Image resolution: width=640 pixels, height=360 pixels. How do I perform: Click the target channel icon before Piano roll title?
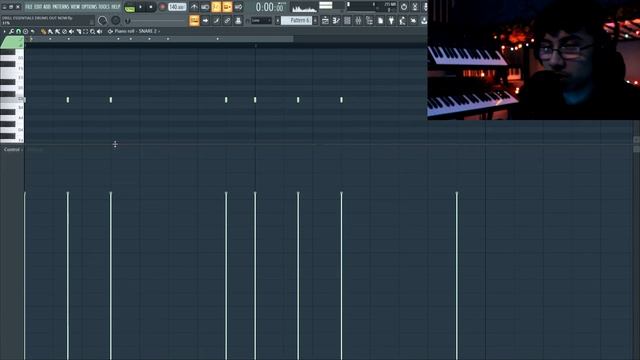[110, 31]
